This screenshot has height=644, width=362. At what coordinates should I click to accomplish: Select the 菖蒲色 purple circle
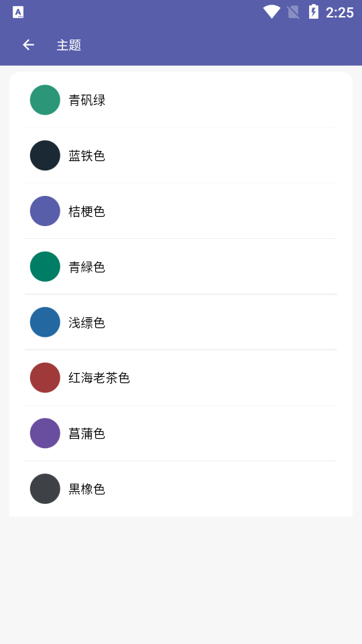pyautogui.click(x=45, y=433)
